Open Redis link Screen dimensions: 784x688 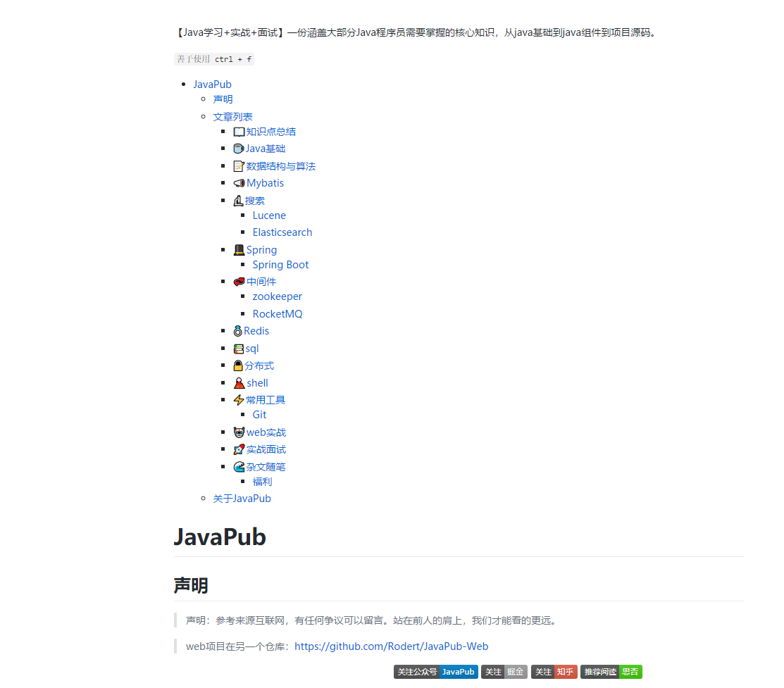(256, 331)
